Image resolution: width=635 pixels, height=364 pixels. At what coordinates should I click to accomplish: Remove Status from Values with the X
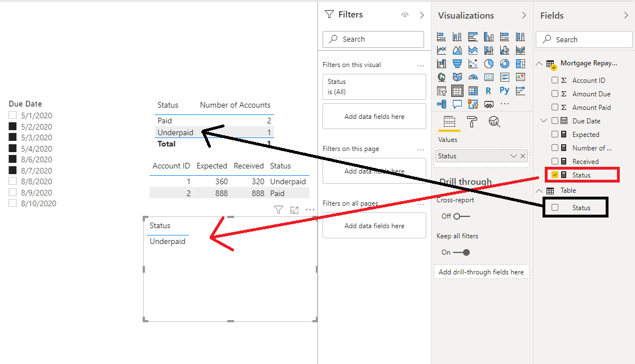coord(523,156)
